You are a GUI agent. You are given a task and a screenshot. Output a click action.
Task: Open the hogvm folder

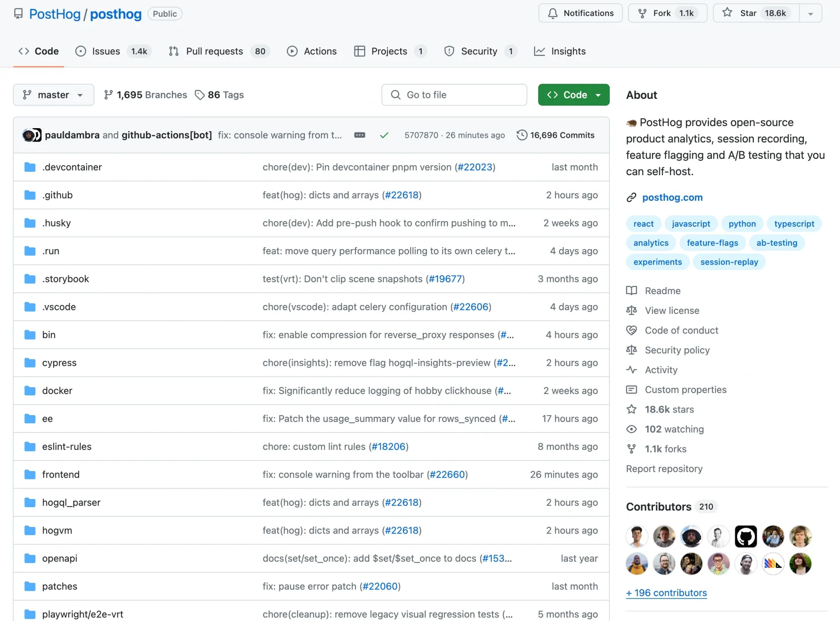coord(57,531)
